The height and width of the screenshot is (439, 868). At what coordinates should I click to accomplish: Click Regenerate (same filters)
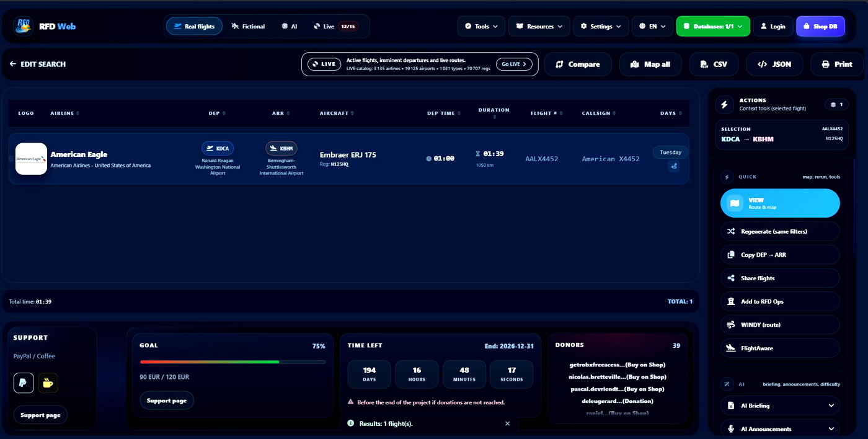[x=780, y=231]
